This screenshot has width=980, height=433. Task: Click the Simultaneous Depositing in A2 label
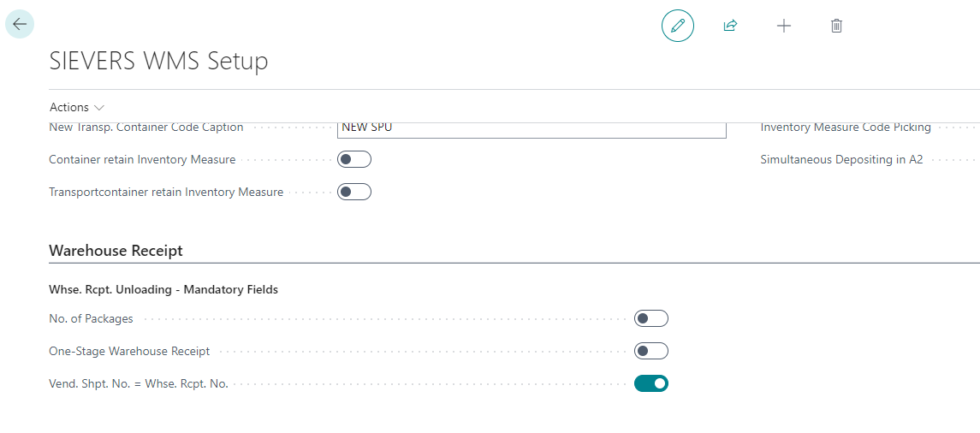(841, 159)
